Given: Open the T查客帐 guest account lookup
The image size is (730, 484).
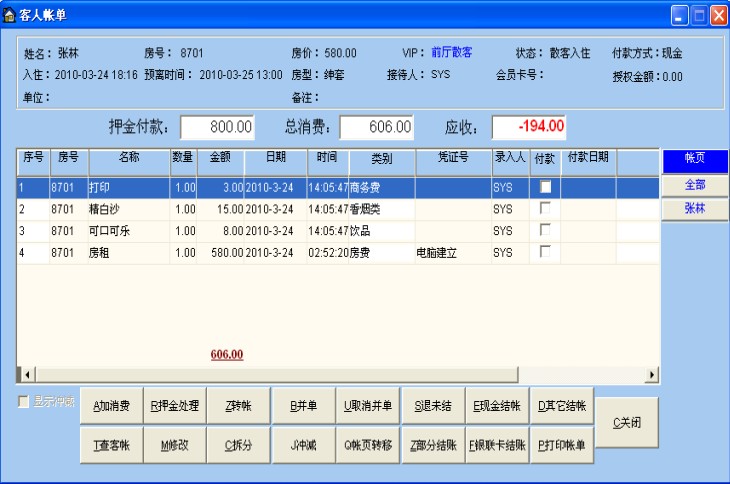Looking at the screenshot, I should tap(112, 444).
